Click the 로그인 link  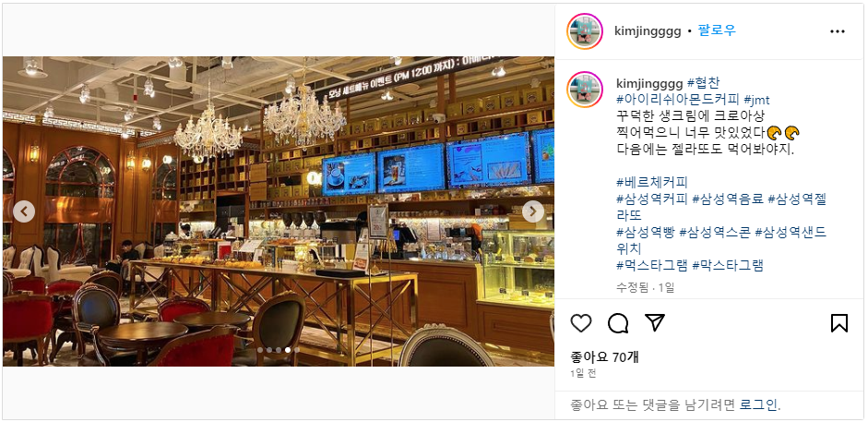pos(759,404)
